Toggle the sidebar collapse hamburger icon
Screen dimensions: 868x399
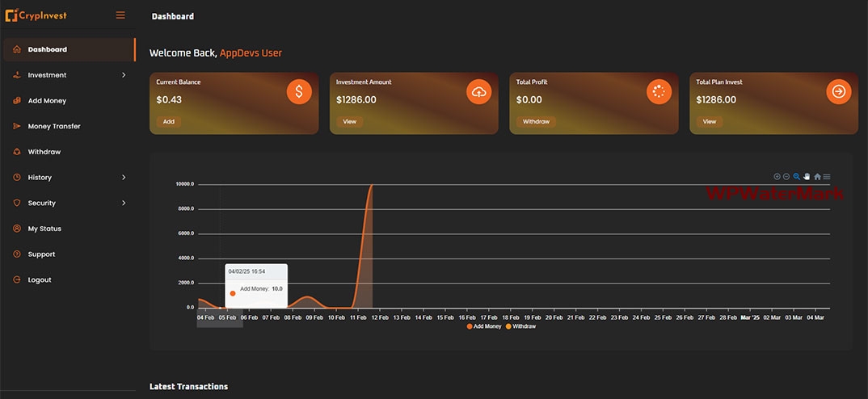[x=120, y=15]
